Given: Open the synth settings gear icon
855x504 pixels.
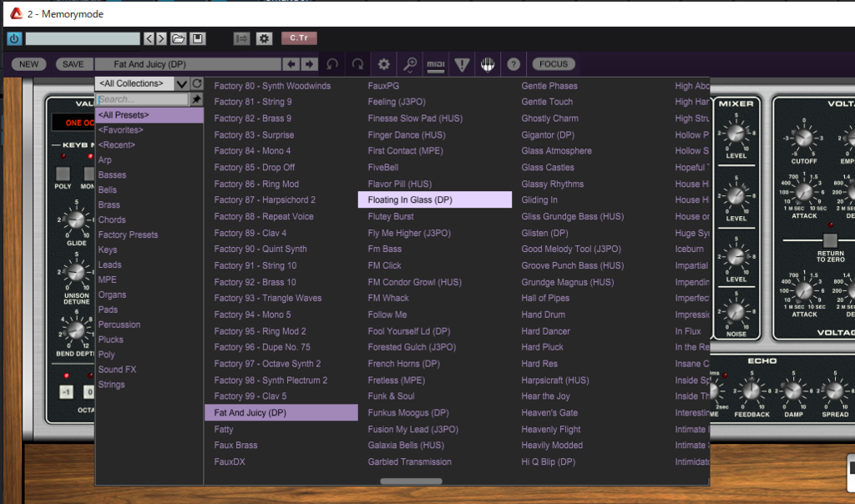Looking at the screenshot, I should coord(384,64).
